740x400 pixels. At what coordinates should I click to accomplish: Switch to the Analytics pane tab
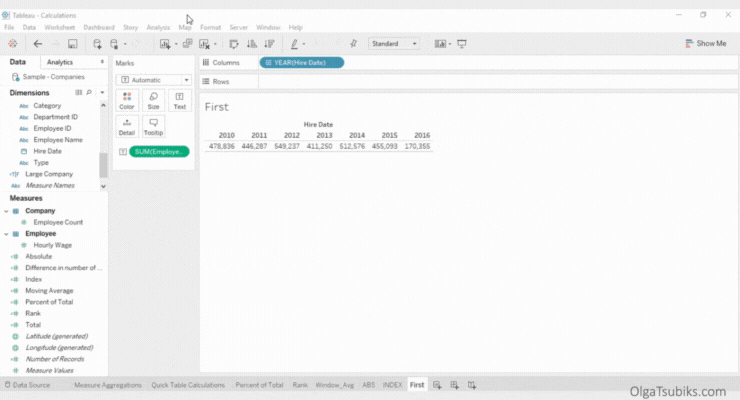pos(60,62)
